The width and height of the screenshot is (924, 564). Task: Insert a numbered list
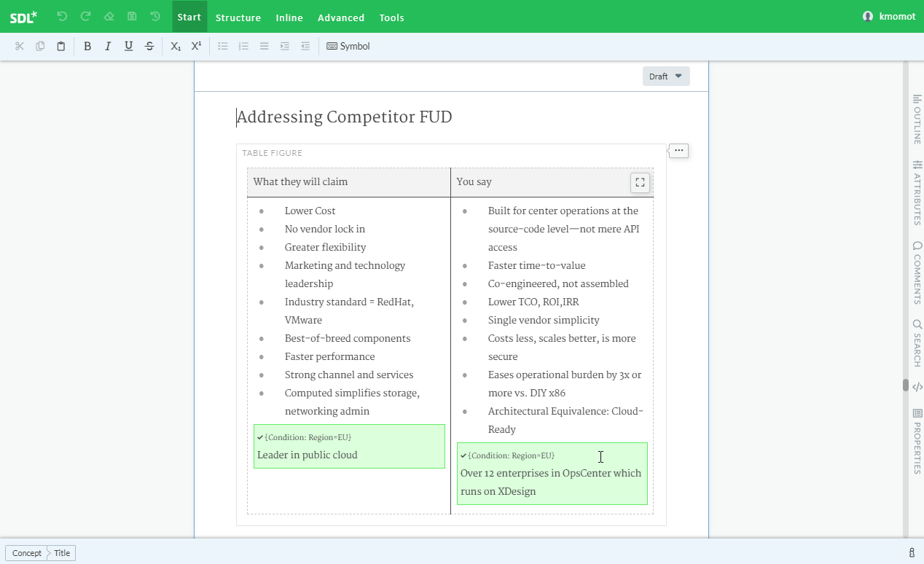pyautogui.click(x=243, y=46)
